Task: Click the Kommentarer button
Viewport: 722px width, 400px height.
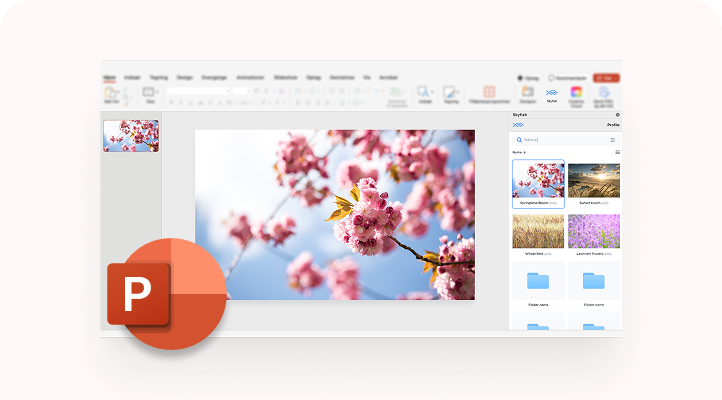Action: point(568,77)
